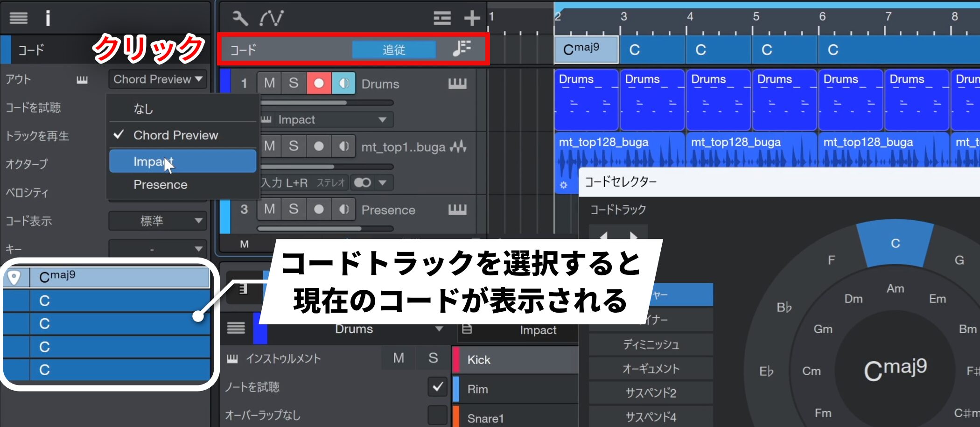Screen dimensions: 980x427
Task: Expand the コード表示 標準 dropdown
Action: pos(157,221)
